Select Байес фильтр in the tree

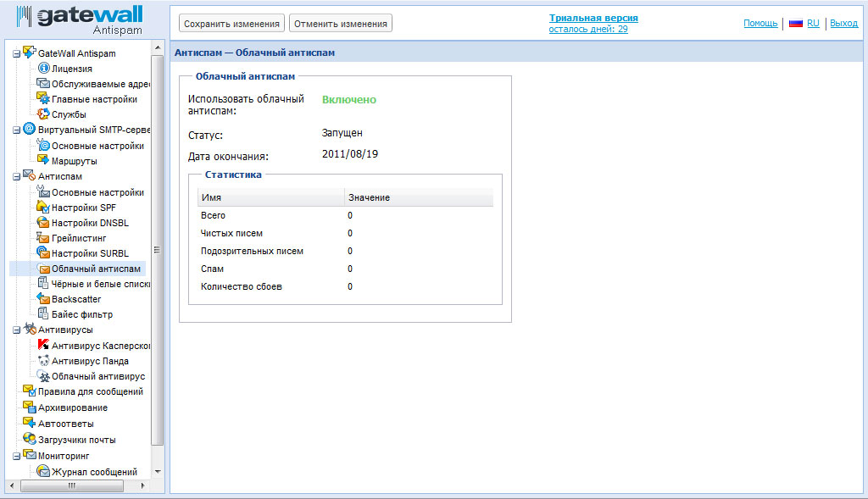coord(82,314)
